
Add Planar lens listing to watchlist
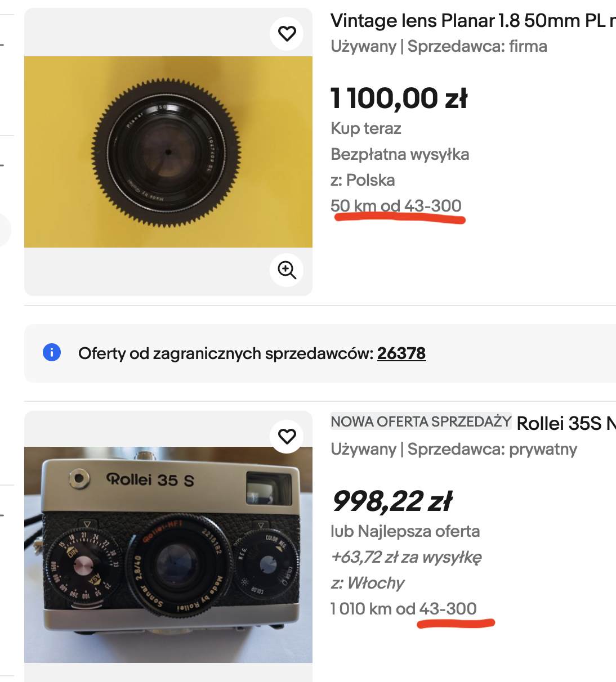click(287, 34)
